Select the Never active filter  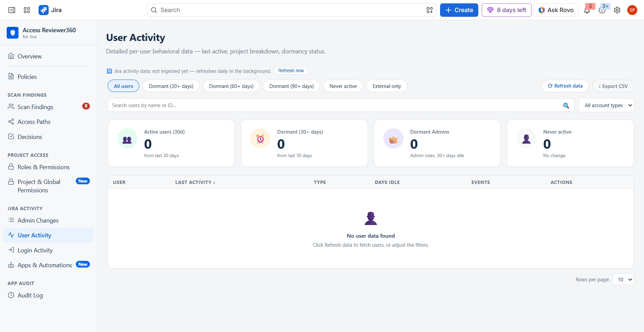tap(343, 86)
